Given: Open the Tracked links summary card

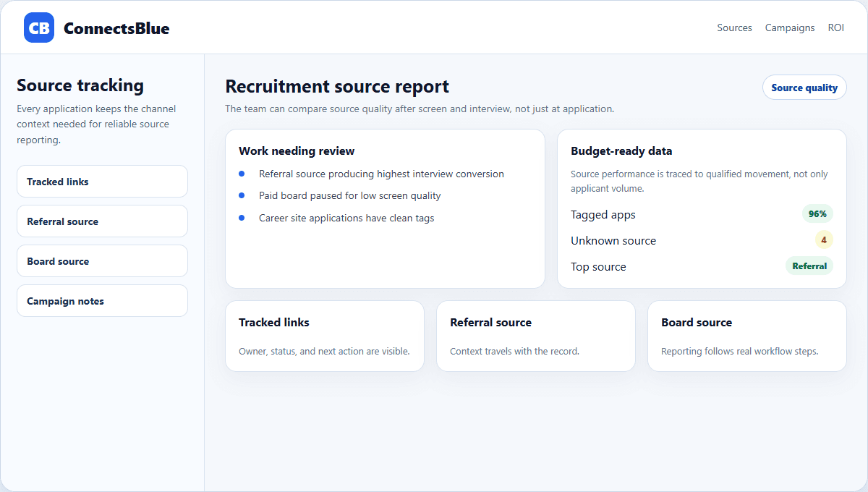Looking at the screenshot, I should pyautogui.click(x=325, y=336).
